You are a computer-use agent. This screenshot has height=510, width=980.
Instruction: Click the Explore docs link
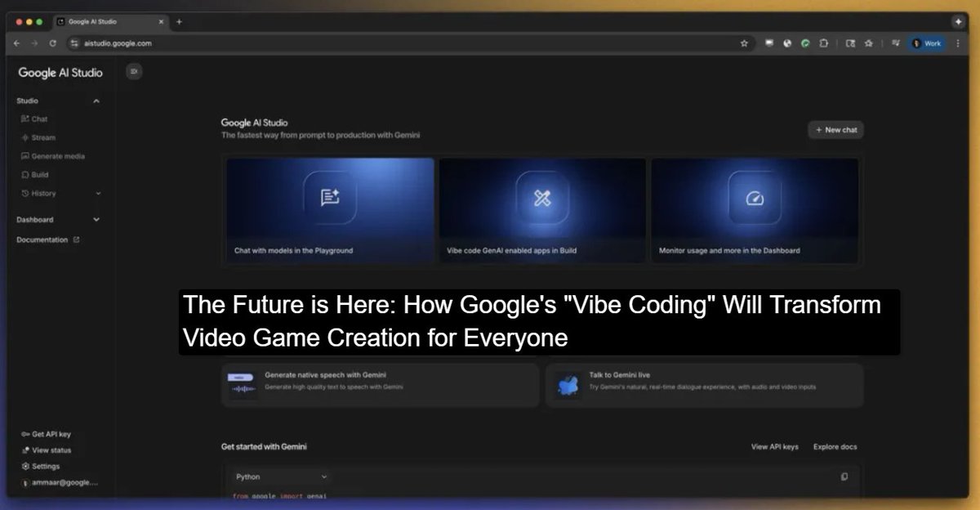835,447
